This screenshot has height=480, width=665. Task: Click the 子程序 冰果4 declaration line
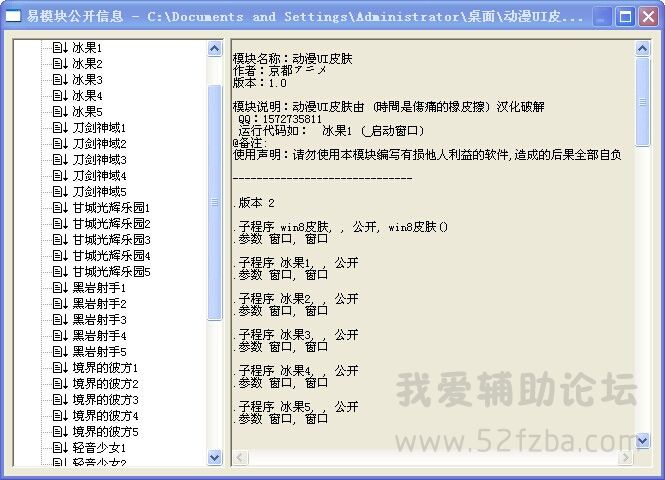pyautogui.click(x=296, y=371)
